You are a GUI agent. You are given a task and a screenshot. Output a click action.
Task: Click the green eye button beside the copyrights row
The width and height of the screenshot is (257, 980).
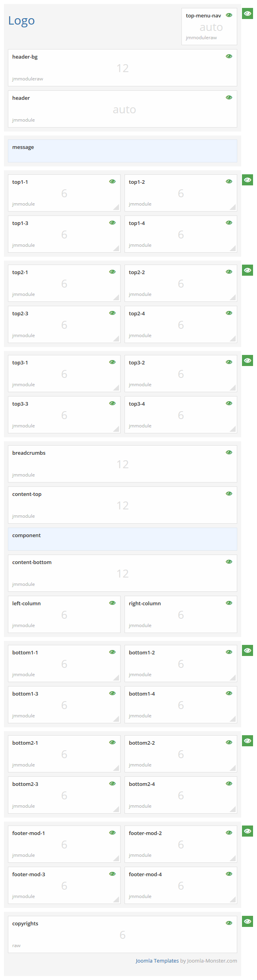[248, 921]
